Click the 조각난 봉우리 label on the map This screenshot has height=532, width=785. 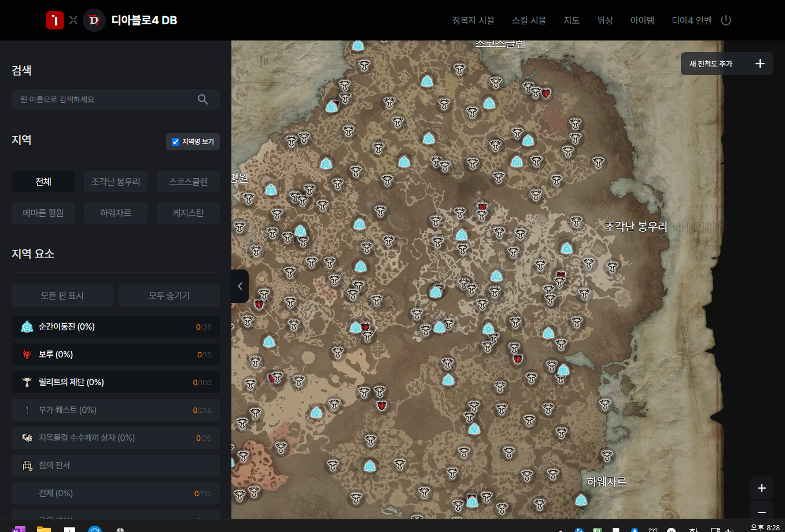coord(636,227)
